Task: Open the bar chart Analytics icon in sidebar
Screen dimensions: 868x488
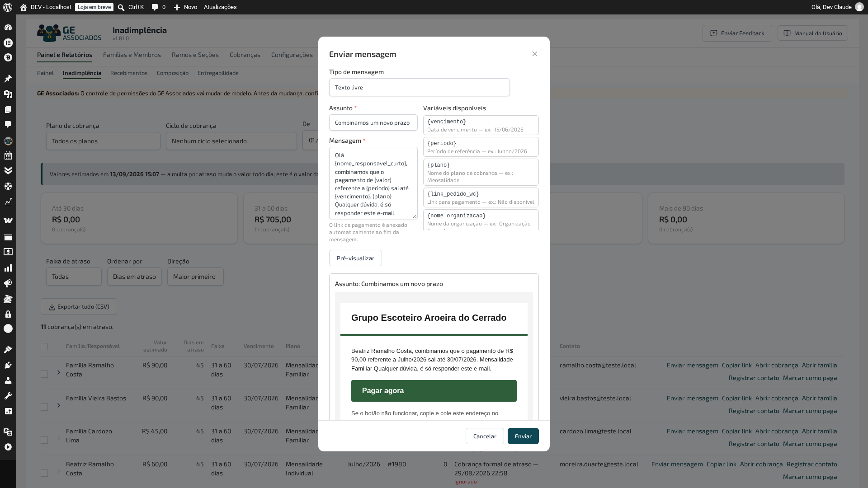Action: pyautogui.click(x=8, y=268)
